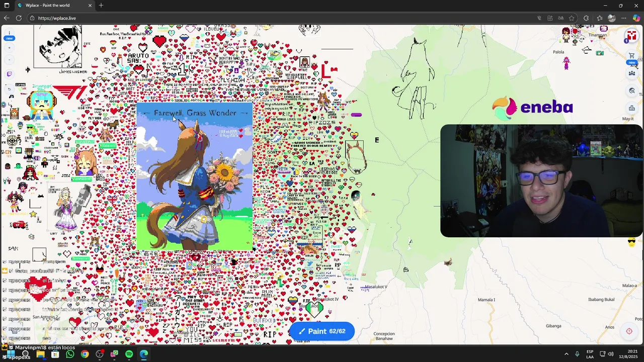
Task: Click the Gibanga map label
Action: coord(553,326)
